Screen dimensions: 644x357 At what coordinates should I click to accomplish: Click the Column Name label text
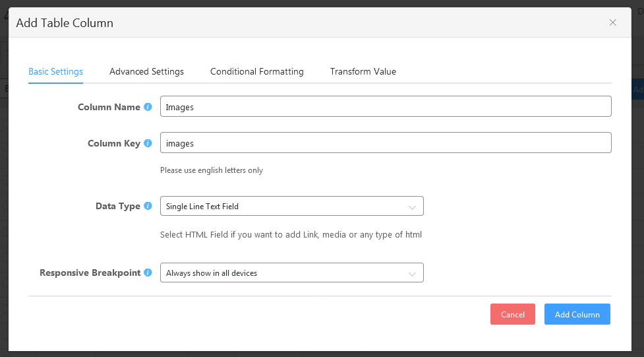[109, 107]
